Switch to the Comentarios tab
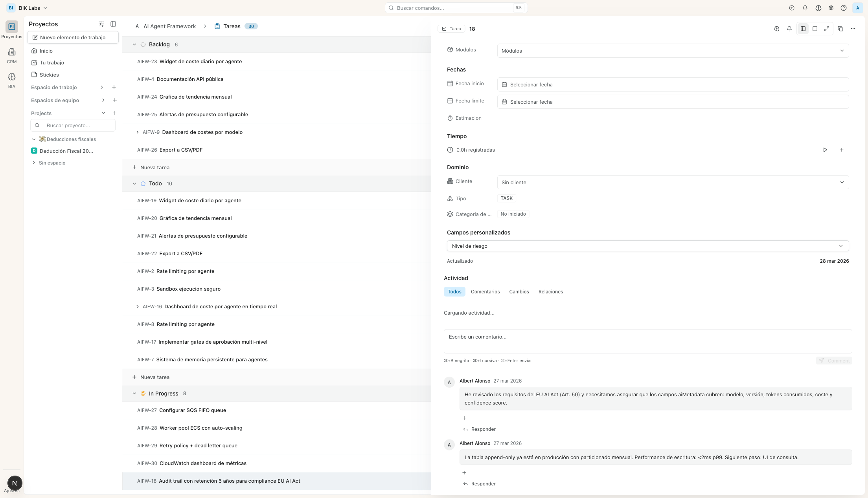 pyautogui.click(x=485, y=292)
